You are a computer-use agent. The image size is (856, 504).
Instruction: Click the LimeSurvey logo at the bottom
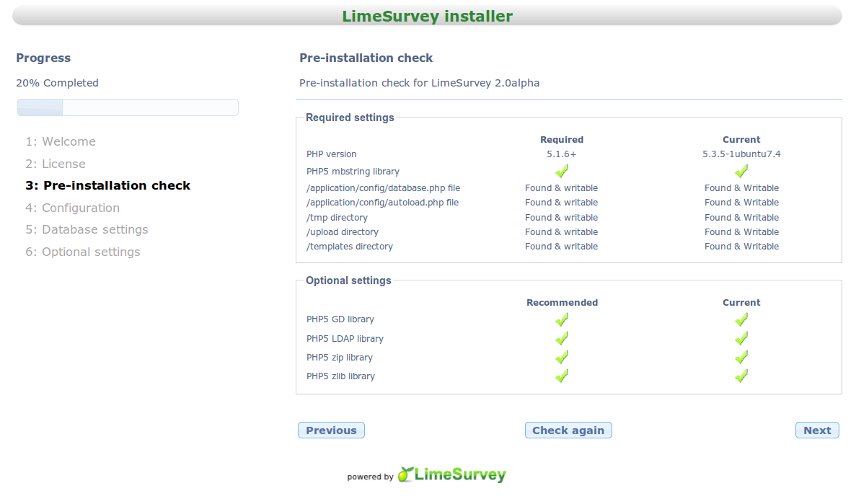click(x=452, y=474)
